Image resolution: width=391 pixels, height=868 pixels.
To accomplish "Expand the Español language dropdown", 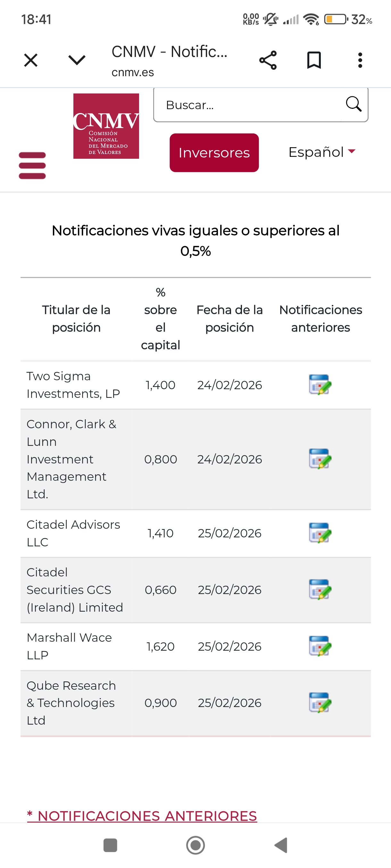I will 322,152.
